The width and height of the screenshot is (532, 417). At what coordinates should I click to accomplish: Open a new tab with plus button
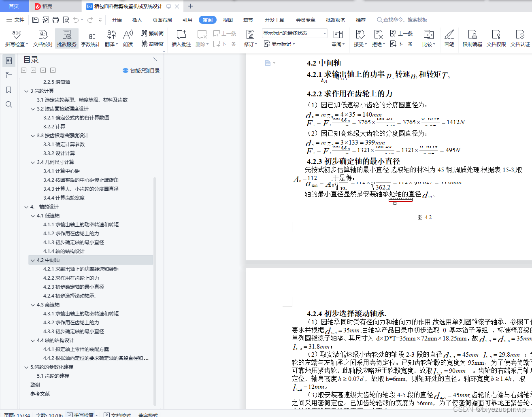191,6
